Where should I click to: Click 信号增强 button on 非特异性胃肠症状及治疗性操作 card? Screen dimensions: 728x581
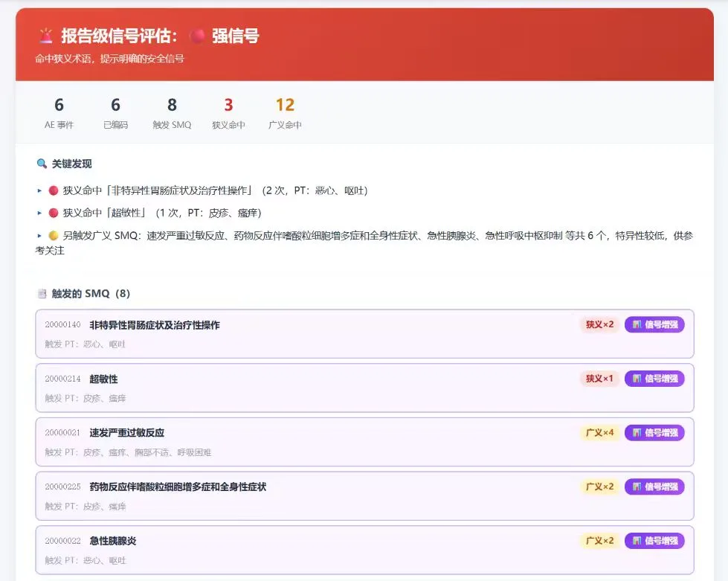(x=654, y=324)
